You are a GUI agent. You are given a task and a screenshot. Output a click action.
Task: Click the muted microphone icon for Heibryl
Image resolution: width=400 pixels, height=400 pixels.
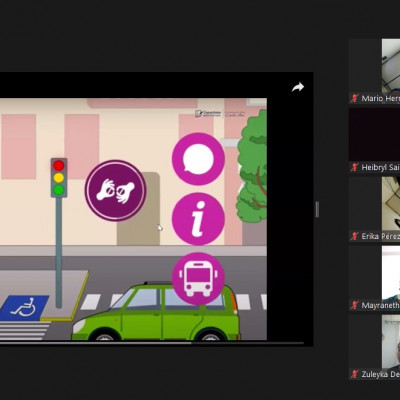coord(354,167)
